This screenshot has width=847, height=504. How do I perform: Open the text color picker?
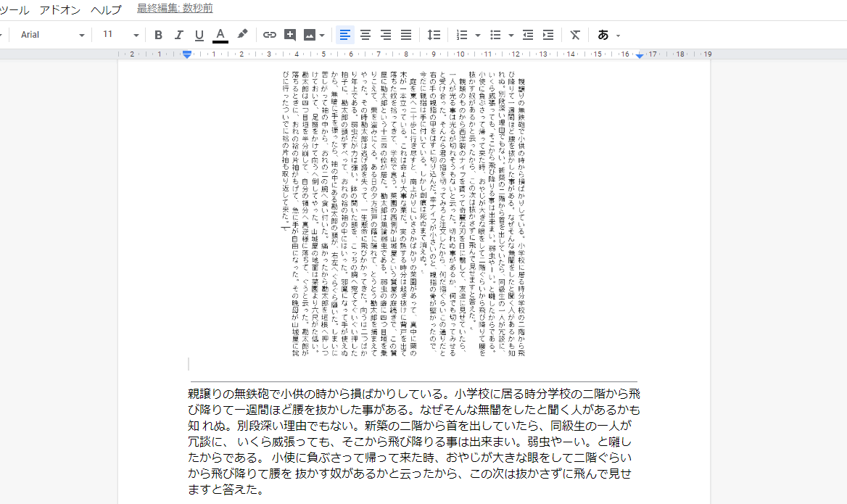pos(220,35)
